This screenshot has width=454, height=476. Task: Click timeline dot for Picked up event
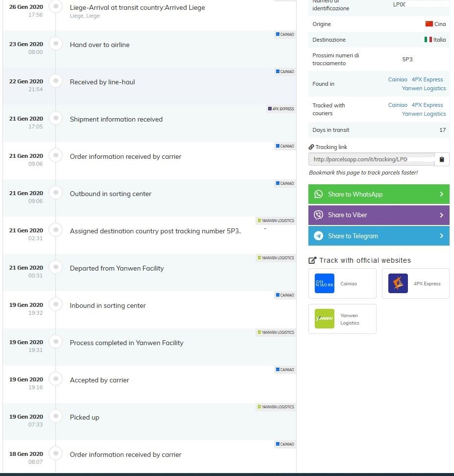pyautogui.click(x=56, y=416)
